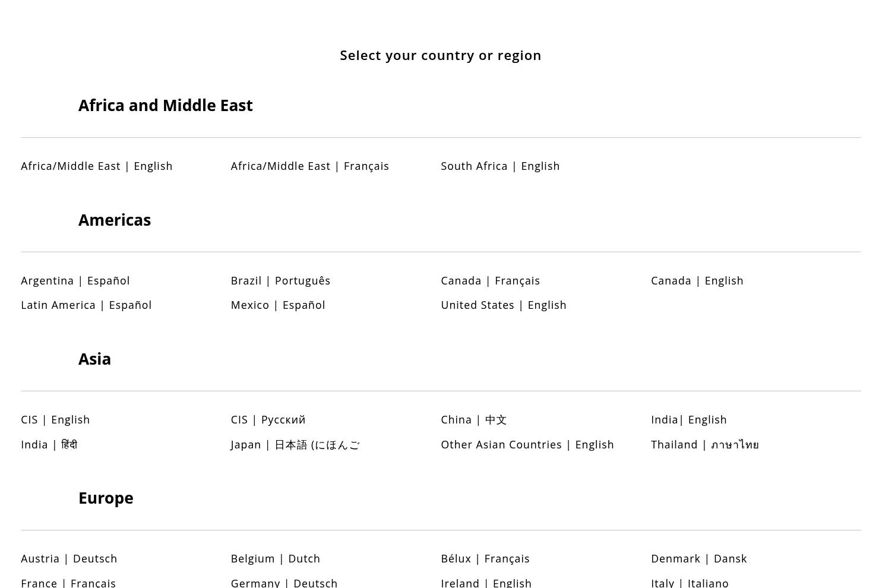
Task: Select Mexico | Español
Action: [278, 305]
